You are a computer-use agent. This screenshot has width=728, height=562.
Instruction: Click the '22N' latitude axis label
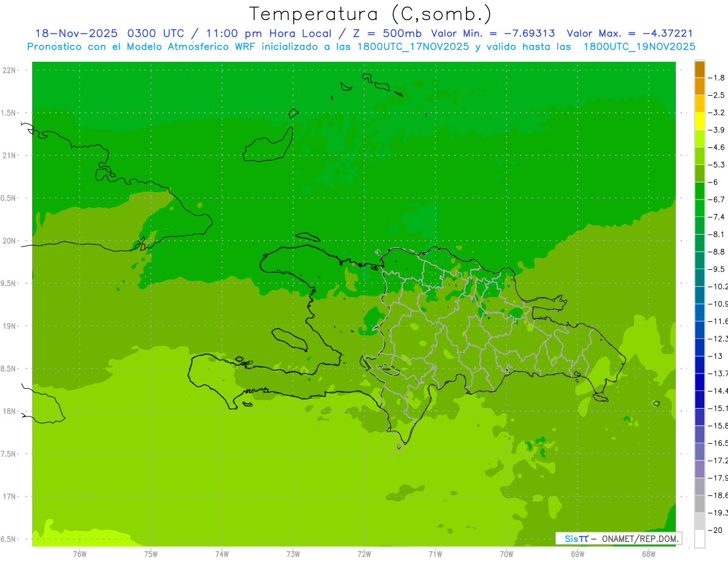pyautogui.click(x=10, y=70)
